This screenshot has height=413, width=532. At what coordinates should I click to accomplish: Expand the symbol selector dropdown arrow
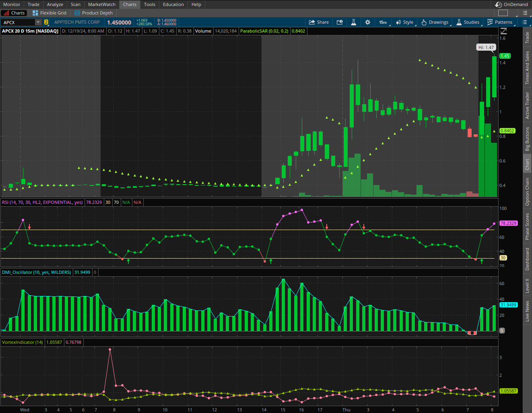pos(39,22)
